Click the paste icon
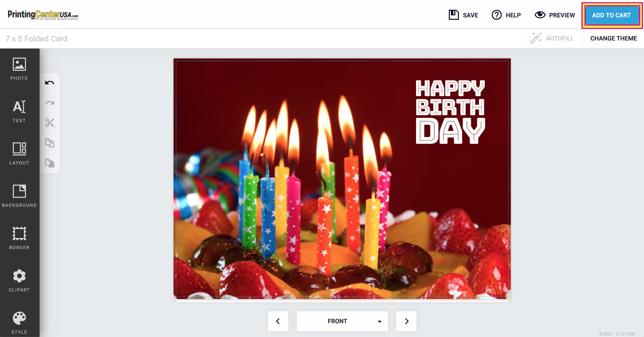The image size is (644, 337). 50,163
